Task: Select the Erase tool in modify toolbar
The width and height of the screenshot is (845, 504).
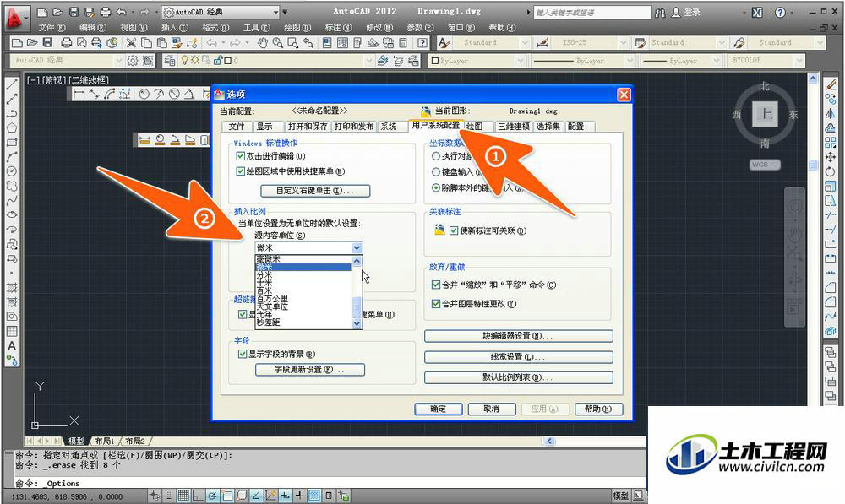Action: [831, 85]
